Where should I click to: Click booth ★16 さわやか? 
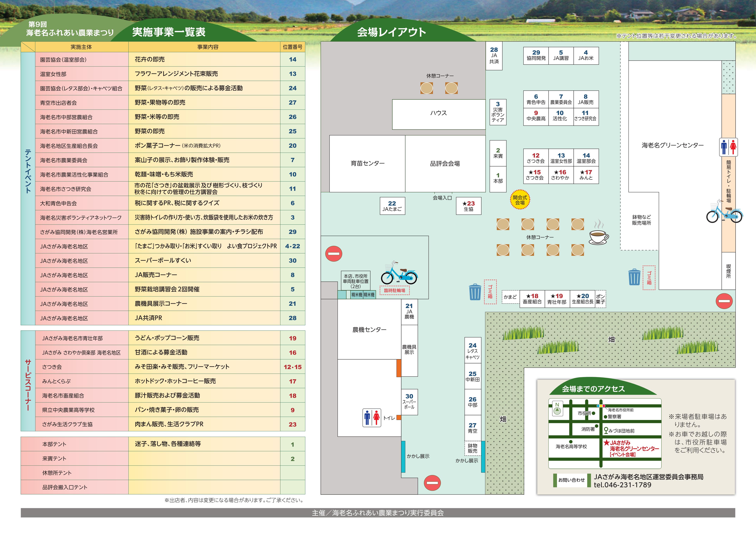click(x=561, y=175)
